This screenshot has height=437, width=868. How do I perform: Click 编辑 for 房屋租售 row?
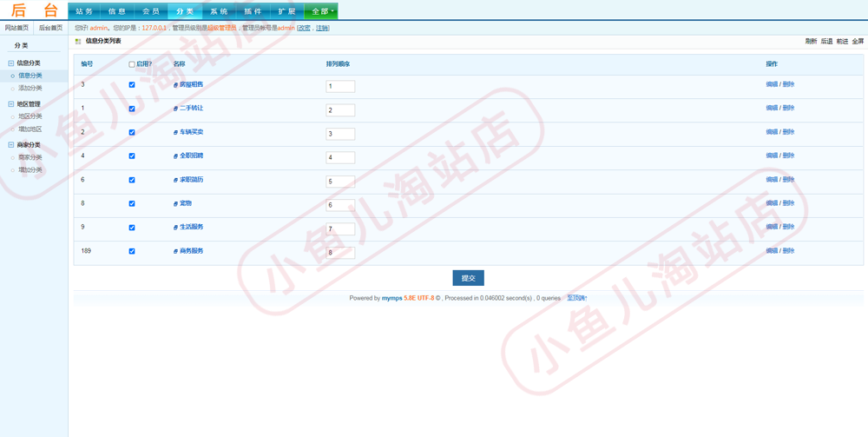click(772, 84)
